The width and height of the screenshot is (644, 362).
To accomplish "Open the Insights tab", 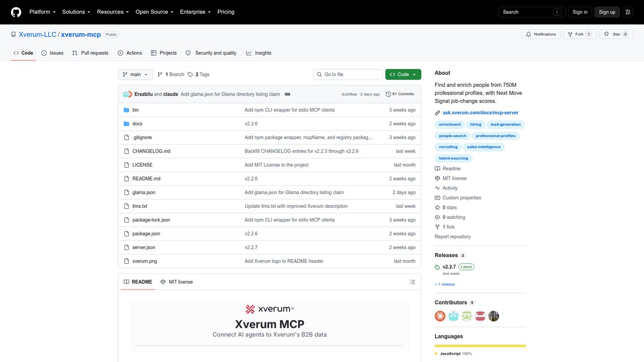I will click(259, 53).
